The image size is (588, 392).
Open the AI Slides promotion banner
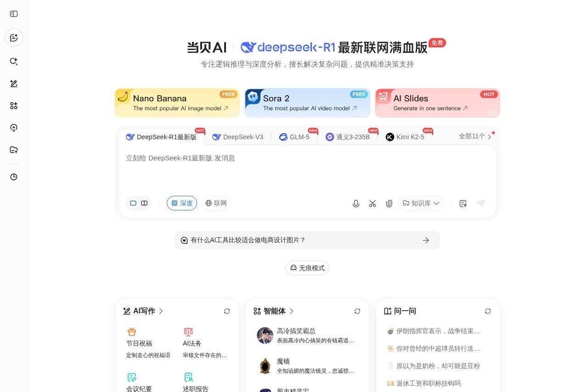click(437, 103)
